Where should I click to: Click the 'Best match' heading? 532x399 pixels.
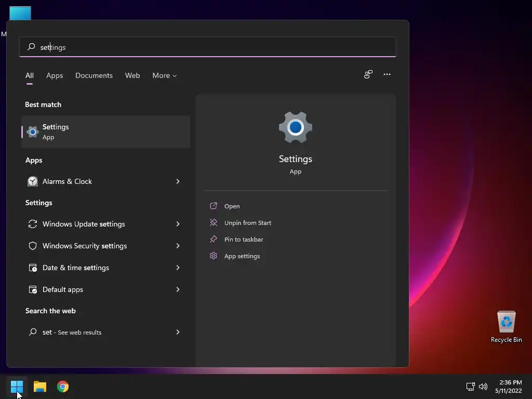click(43, 104)
